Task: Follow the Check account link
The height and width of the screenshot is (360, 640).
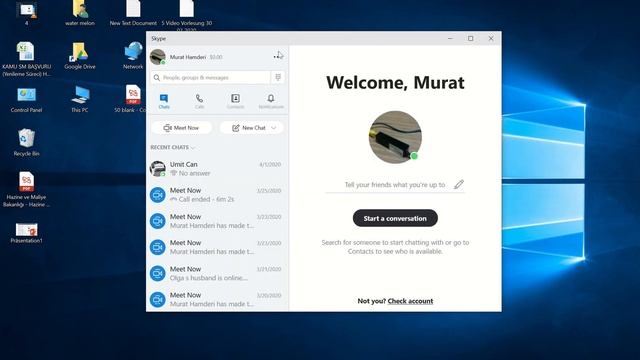Action: tap(410, 301)
